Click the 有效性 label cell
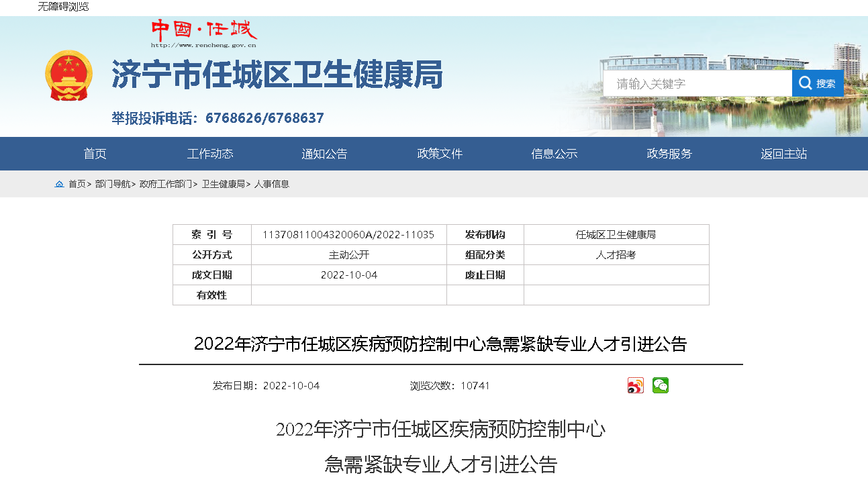 click(212, 295)
